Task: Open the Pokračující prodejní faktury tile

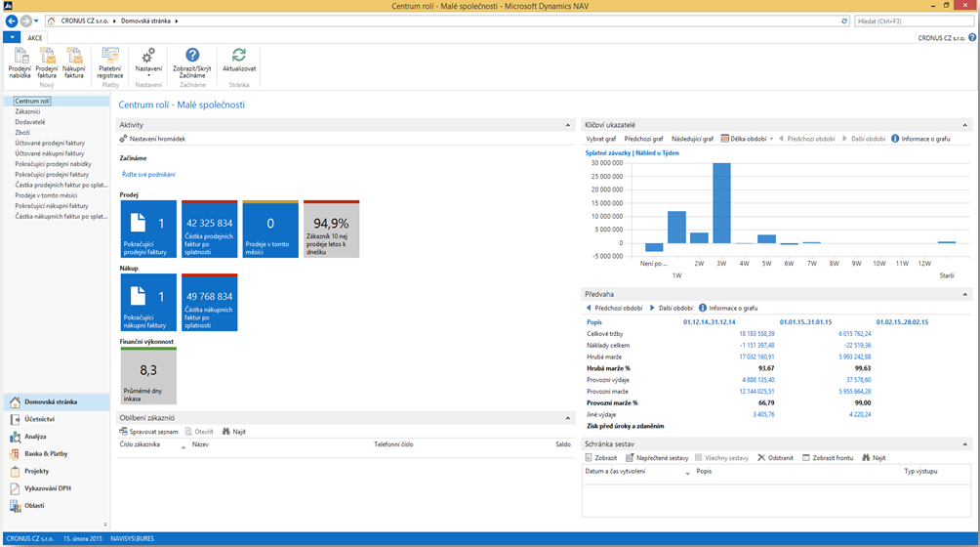Action: 148,230
